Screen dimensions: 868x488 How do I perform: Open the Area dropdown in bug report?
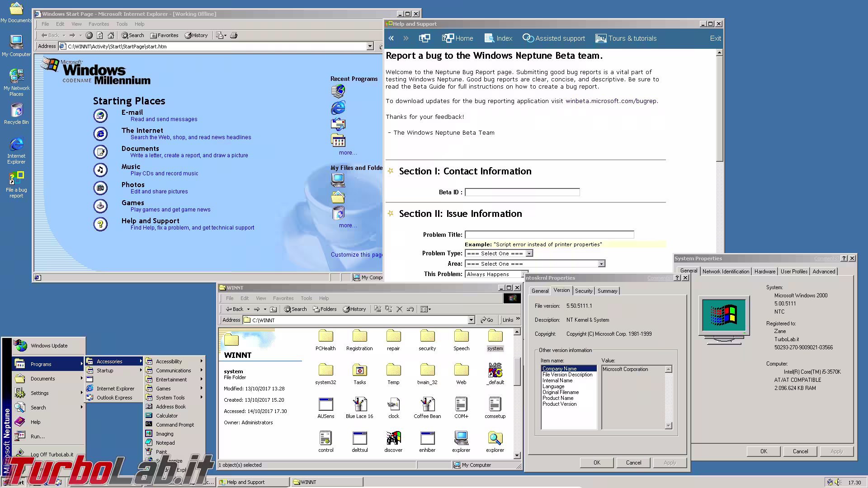(x=601, y=264)
